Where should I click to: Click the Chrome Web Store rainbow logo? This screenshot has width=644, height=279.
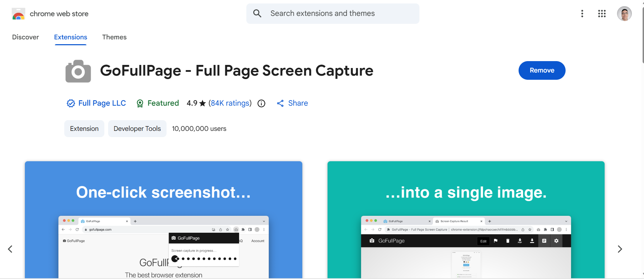tap(18, 14)
